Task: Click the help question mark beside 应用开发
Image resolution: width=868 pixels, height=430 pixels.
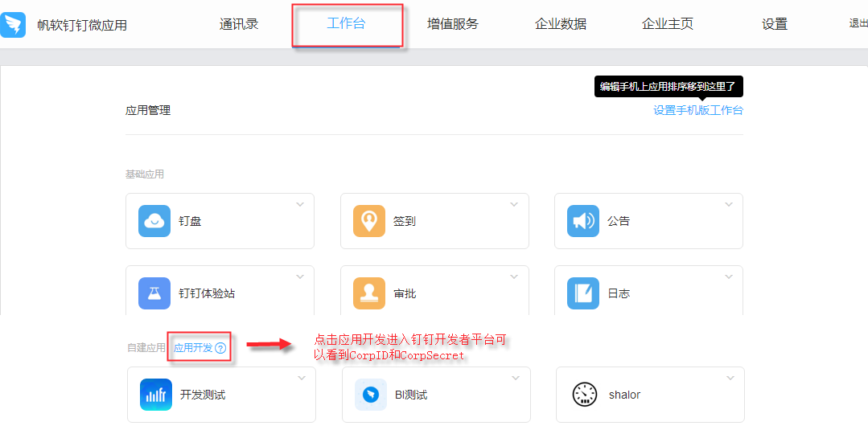Action: pos(220,348)
